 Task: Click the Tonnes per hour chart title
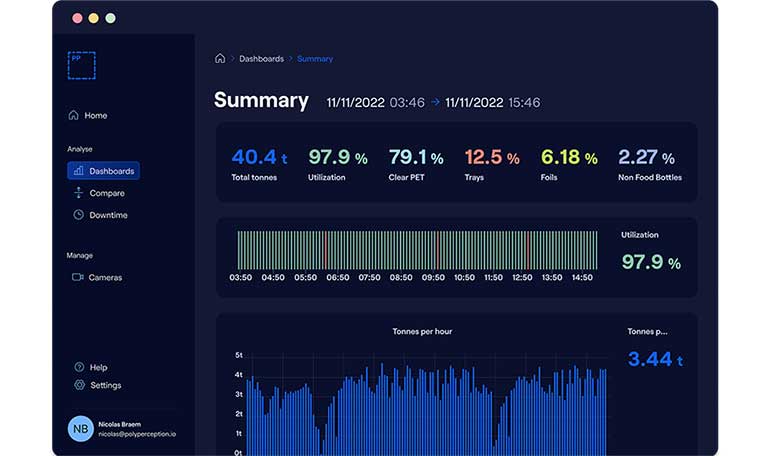click(x=422, y=331)
